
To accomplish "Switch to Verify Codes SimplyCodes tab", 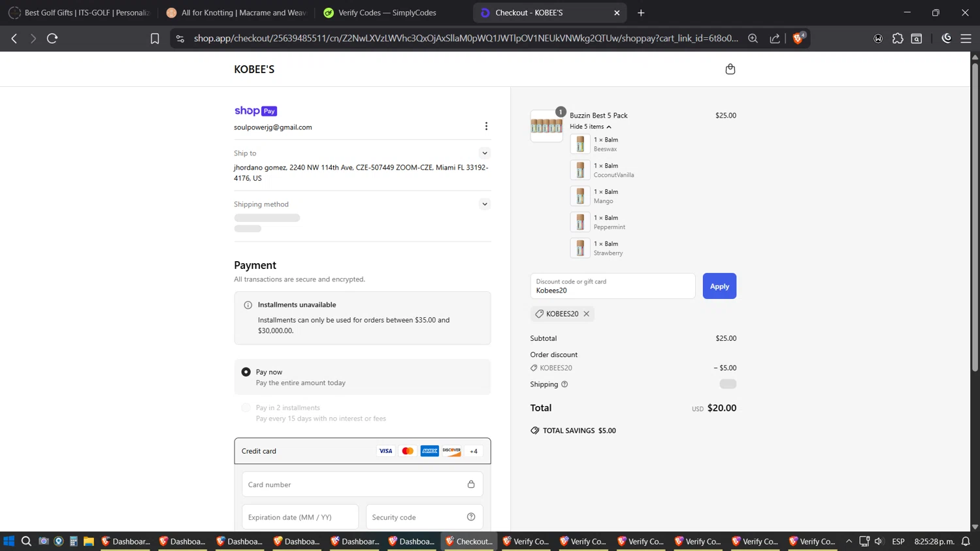I will coord(393,12).
